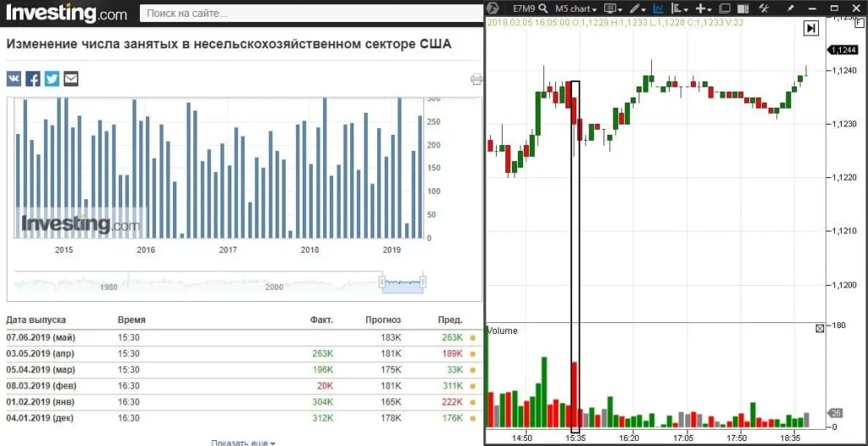The image size is (868, 446).
Task: Toggle the blue indicators chart icon
Action: pos(659,8)
